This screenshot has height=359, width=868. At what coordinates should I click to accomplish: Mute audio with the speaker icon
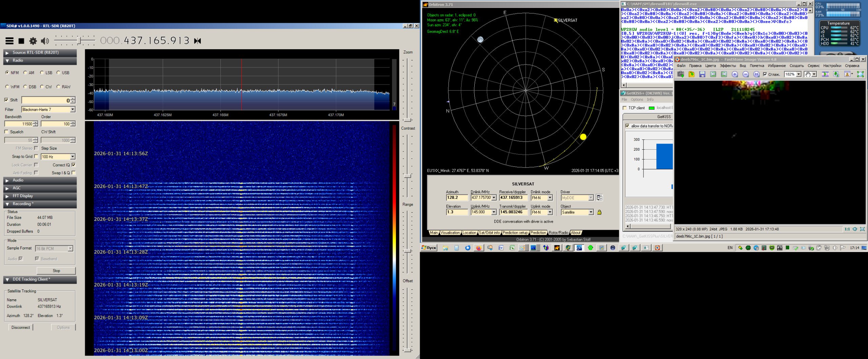[45, 41]
